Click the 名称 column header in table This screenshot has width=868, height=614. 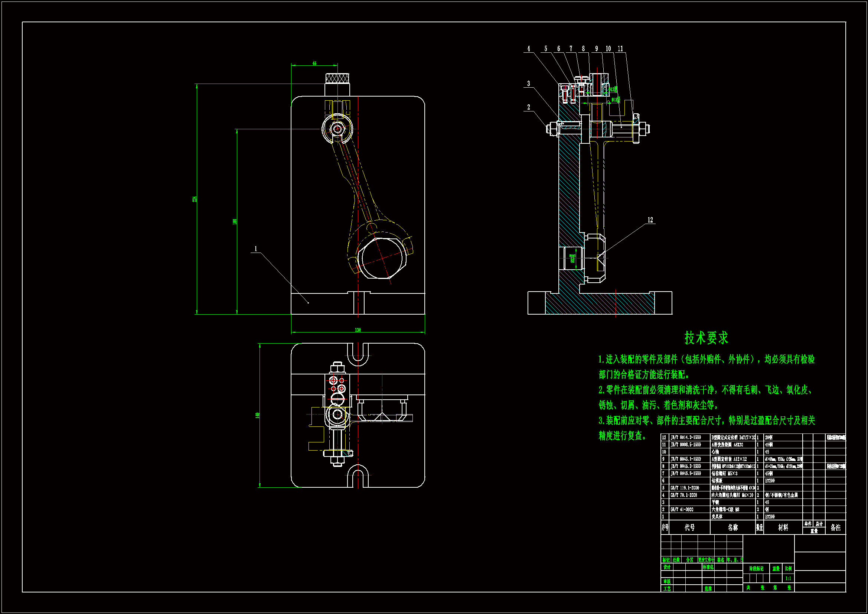pyautogui.click(x=732, y=527)
